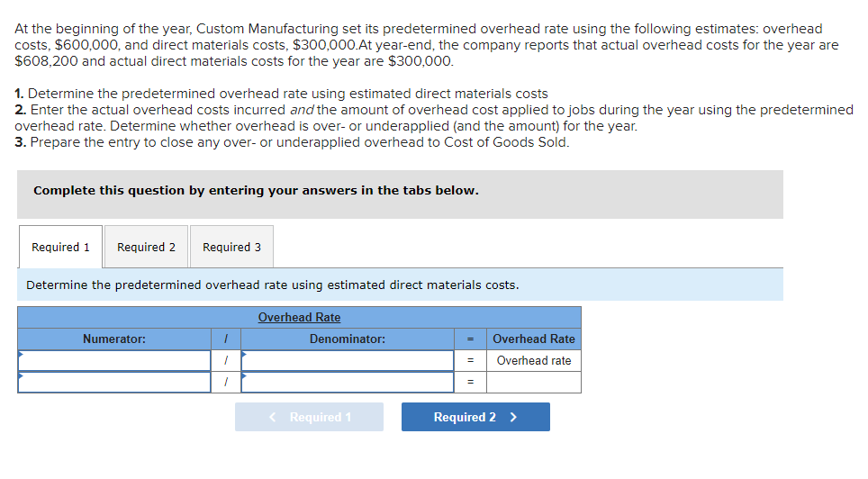Viewport: 868px width, 479px height.
Task: Click the Numerator column header
Action: point(114,339)
